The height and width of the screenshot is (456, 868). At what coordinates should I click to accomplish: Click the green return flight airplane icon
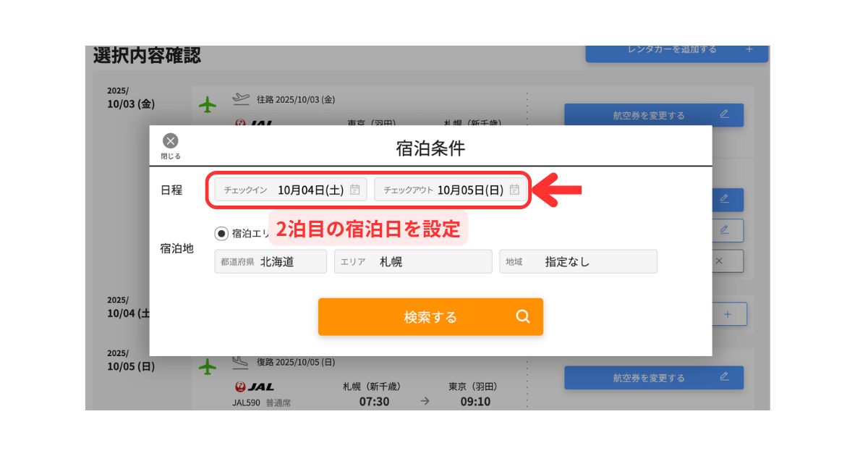pyautogui.click(x=208, y=367)
